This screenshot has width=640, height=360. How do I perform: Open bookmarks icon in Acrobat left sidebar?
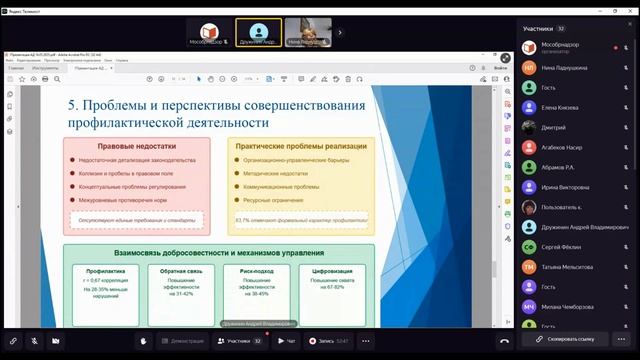10,107
